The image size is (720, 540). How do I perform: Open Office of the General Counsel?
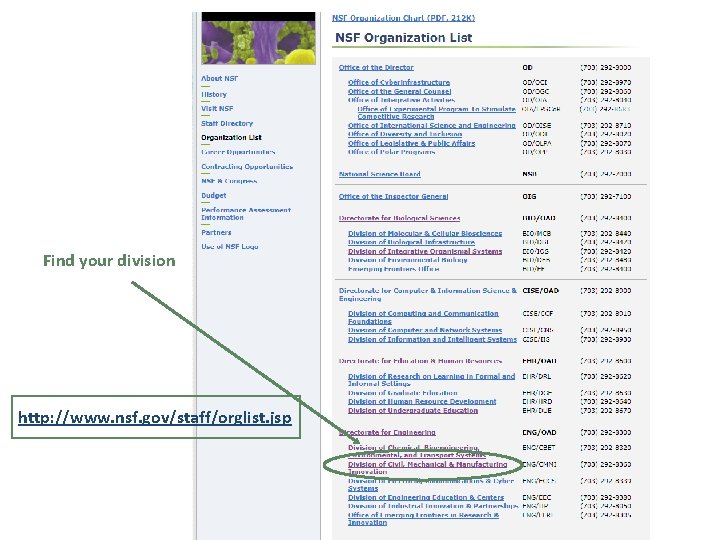tap(399, 91)
